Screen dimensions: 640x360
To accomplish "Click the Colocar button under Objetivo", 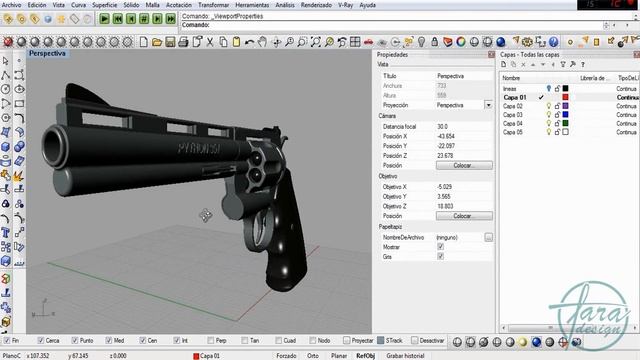I will point(464,216).
